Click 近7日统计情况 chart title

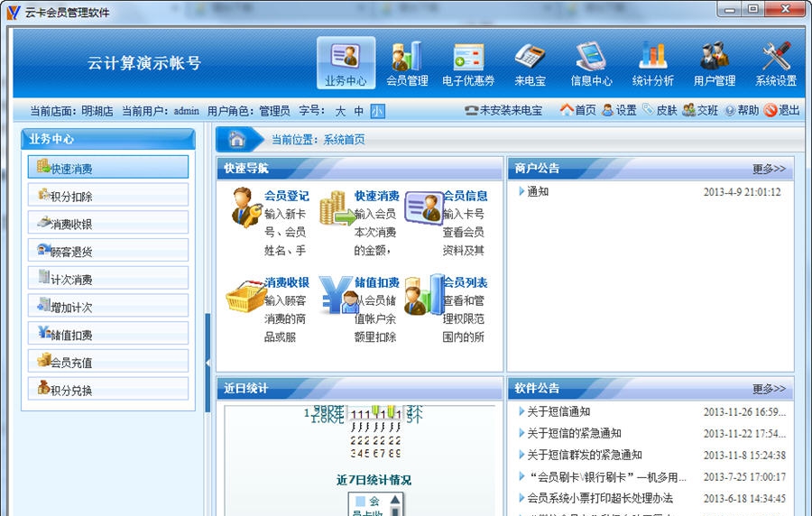pos(374,480)
